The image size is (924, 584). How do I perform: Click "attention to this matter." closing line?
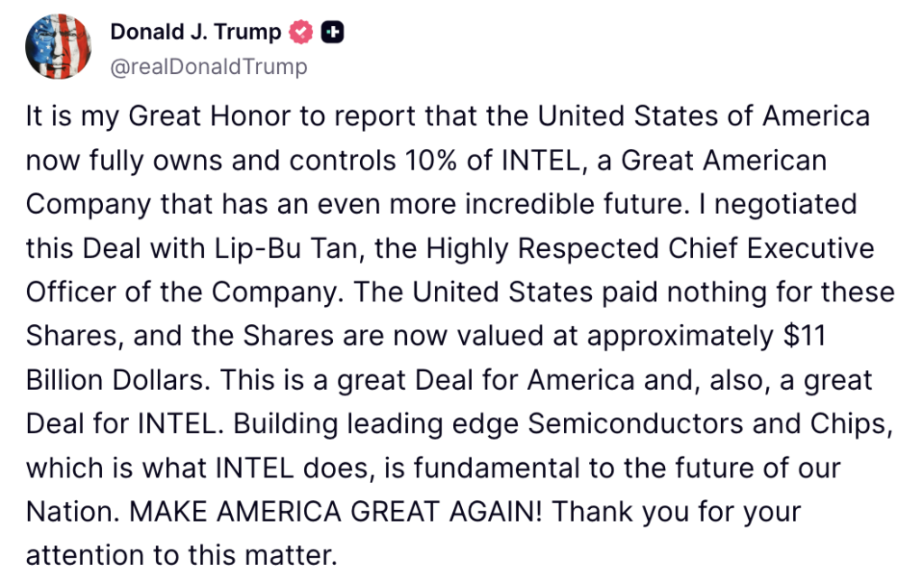(x=181, y=555)
